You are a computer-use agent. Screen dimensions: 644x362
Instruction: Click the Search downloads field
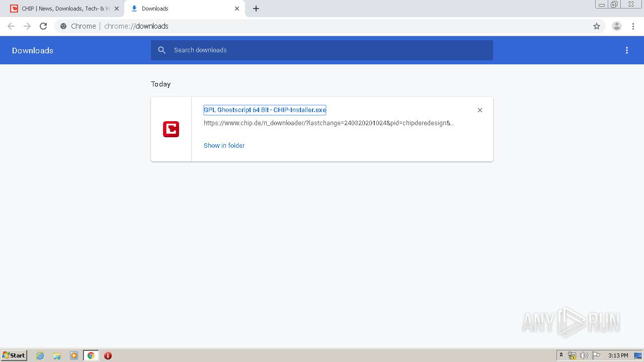click(x=322, y=50)
